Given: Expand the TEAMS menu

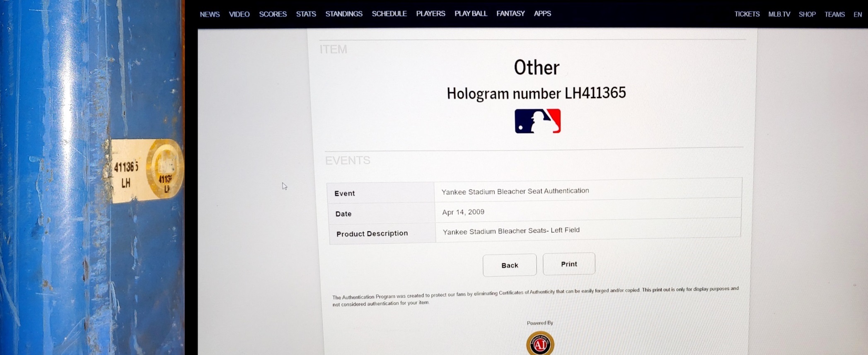Looking at the screenshot, I should click(x=834, y=14).
